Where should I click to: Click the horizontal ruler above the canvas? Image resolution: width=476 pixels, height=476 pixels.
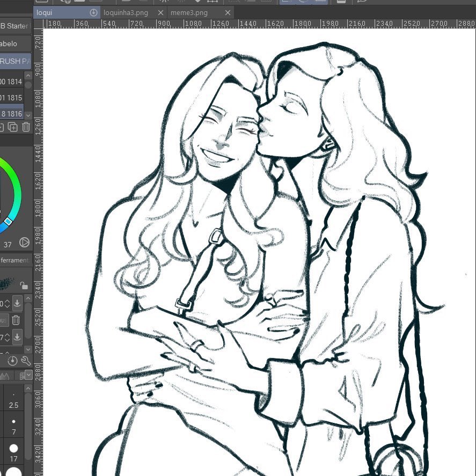coord(260,24)
